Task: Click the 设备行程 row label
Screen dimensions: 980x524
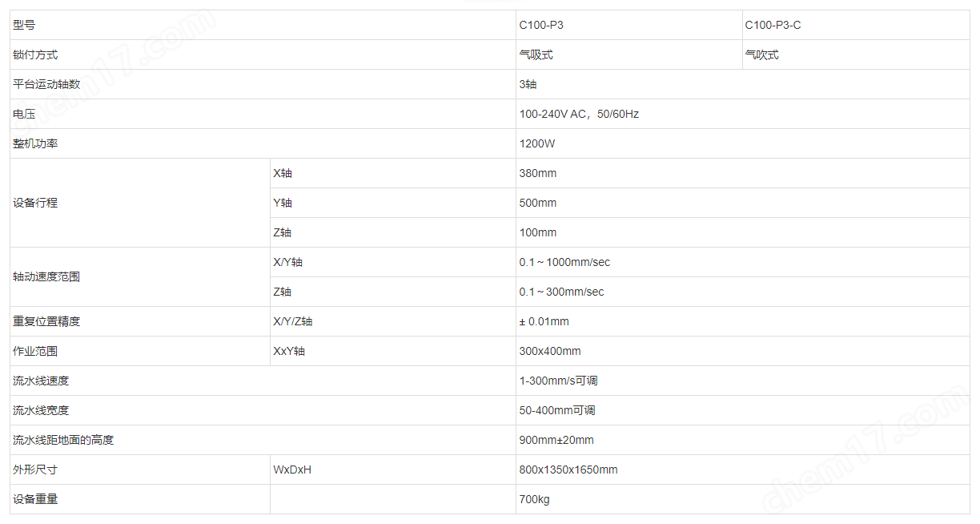Action: pos(35,204)
